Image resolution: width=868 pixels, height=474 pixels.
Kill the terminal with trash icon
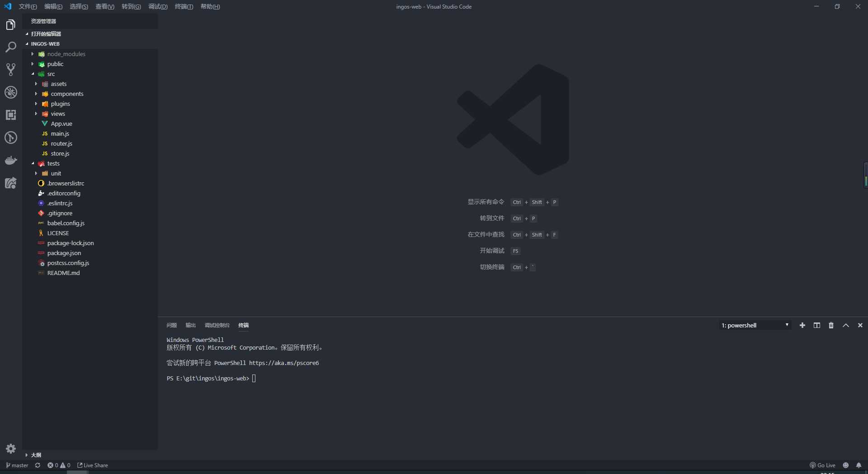pos(831,325)
